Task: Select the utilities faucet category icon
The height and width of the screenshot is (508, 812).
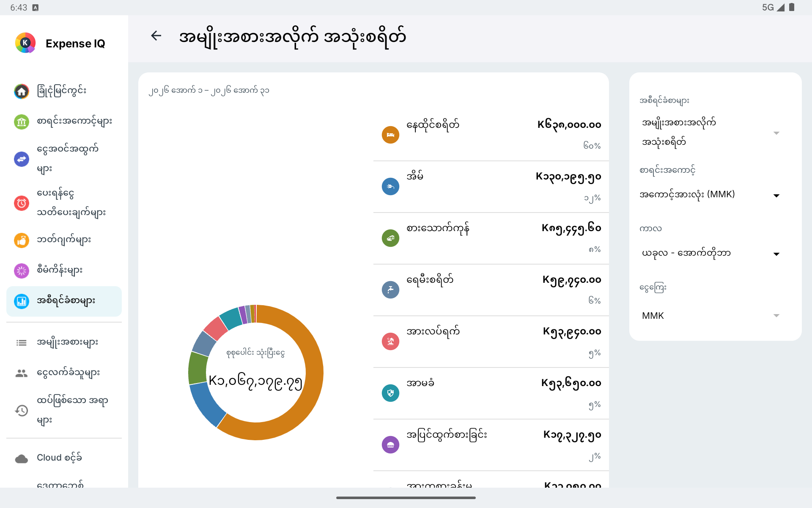Action: tap(390, 290)
